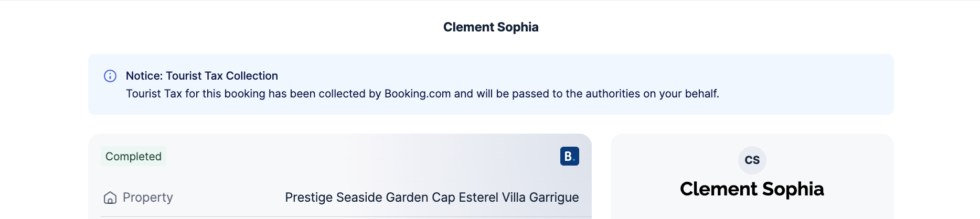The width and height of the screenshot is (980, 219).
Task: Click the house icon beside Property
Action: tap(110, 198)
